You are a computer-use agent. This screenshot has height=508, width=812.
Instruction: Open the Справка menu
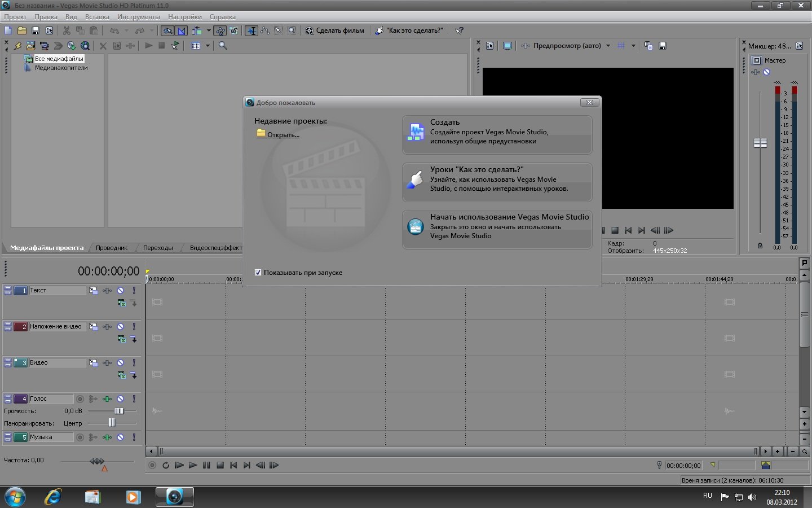pos(222,17)
